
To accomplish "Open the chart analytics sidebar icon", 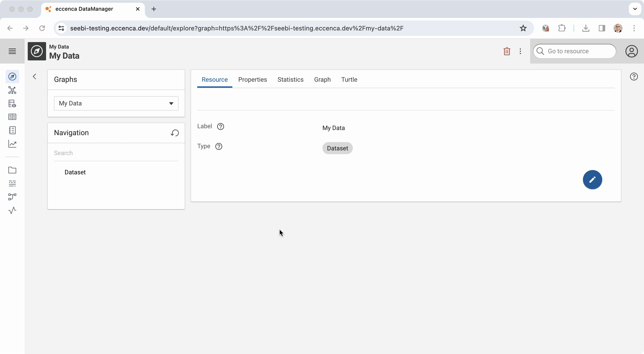I will click(x=12, y=144).
